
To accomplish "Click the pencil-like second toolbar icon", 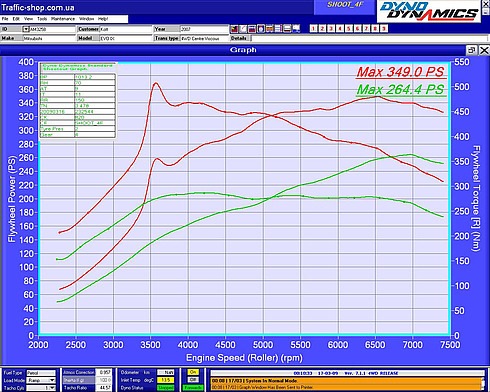I will [243, 29].
